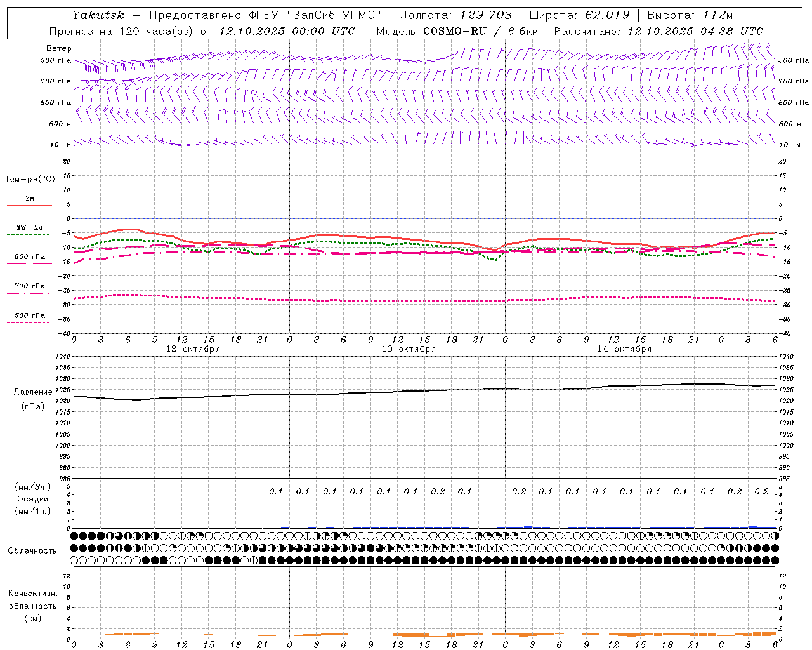Click the 'Предоставлено ФГБУ "ЗапСиб УГМС"' provider text

[266, 15]
